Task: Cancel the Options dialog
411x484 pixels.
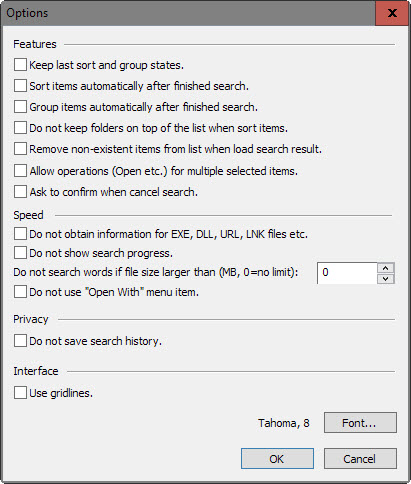Action: click(x=360, y=459)
